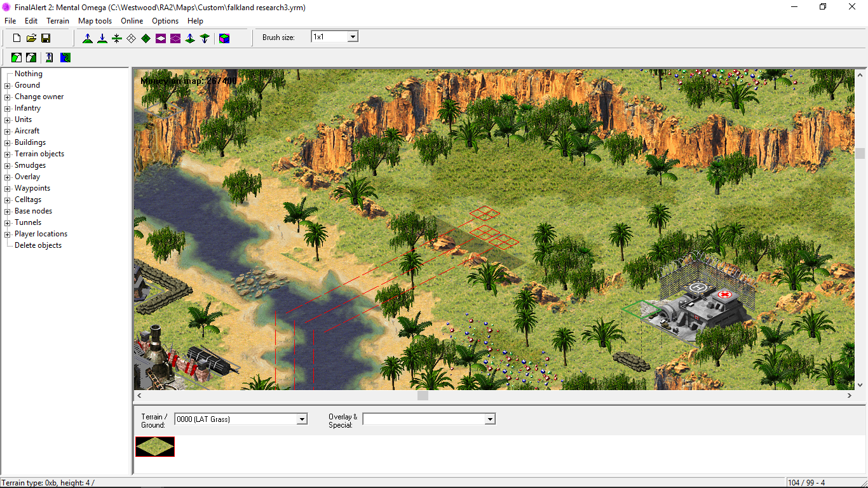Image resolution: width=868 pixels, height=488 pixels.
Task: Click the map scrollbar down arrow
Action: [x=860, y=384]
